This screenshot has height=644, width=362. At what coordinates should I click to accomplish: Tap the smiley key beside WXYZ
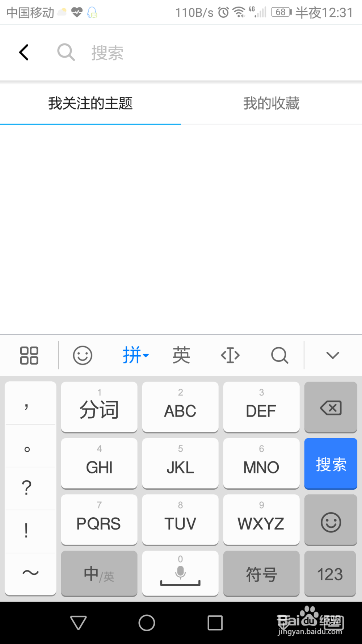(331, 520)
